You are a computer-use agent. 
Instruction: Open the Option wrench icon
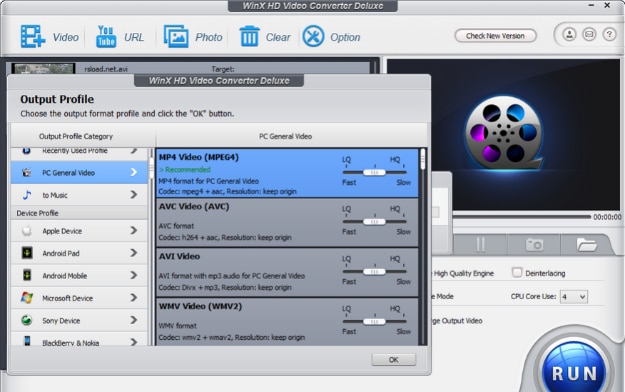point(313,36)
